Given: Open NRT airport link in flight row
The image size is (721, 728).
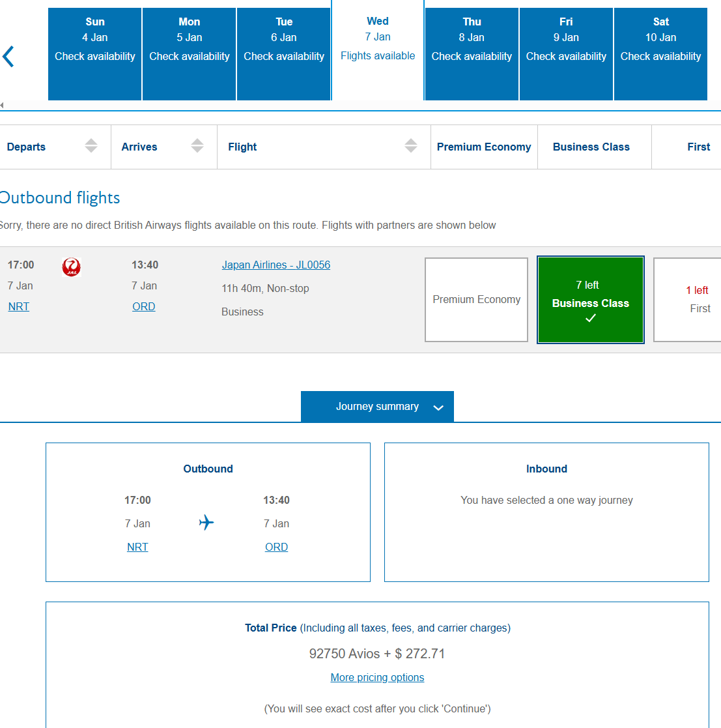Looking at the screenshot, I should click(18, 307).
